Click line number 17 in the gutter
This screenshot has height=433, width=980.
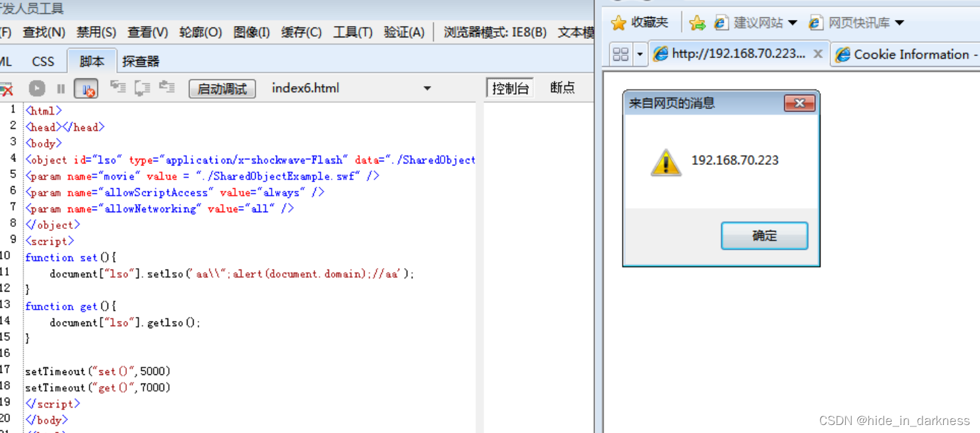pyautogui.click(x=5, y=370)
